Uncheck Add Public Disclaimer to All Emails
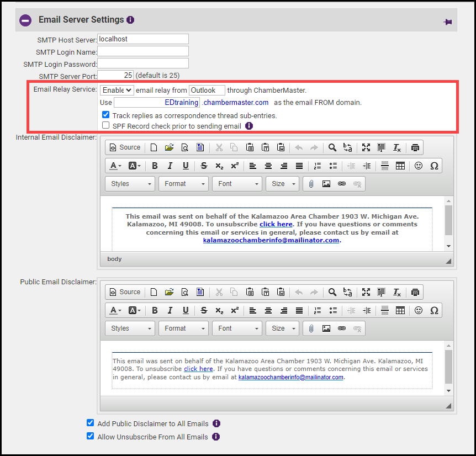Screen dimensions: 476x456 coord(91,423)
